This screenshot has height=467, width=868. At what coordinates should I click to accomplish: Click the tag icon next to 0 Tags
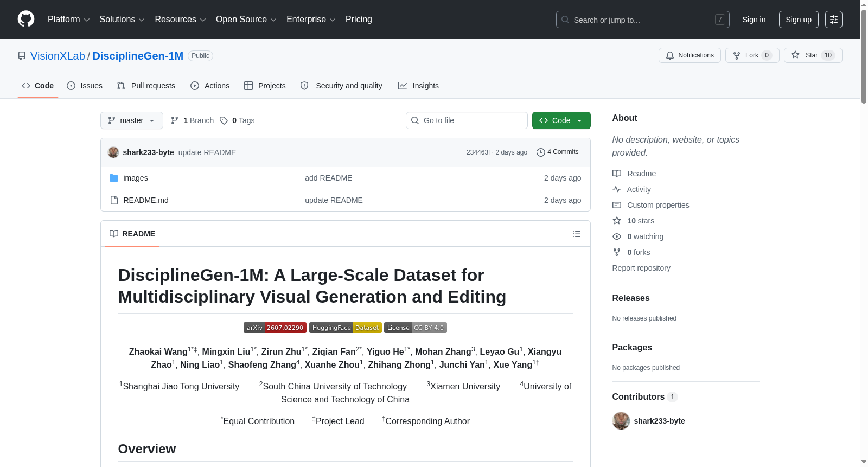click(x=224, y=120)
